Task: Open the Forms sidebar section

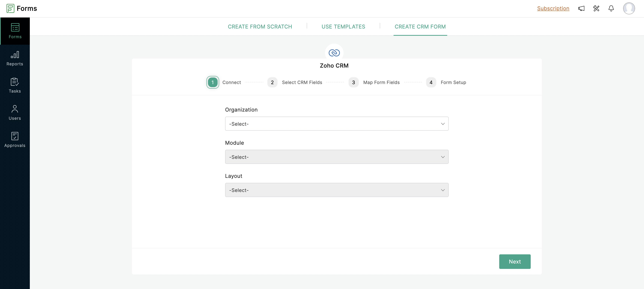Action: tap(15, 31)
